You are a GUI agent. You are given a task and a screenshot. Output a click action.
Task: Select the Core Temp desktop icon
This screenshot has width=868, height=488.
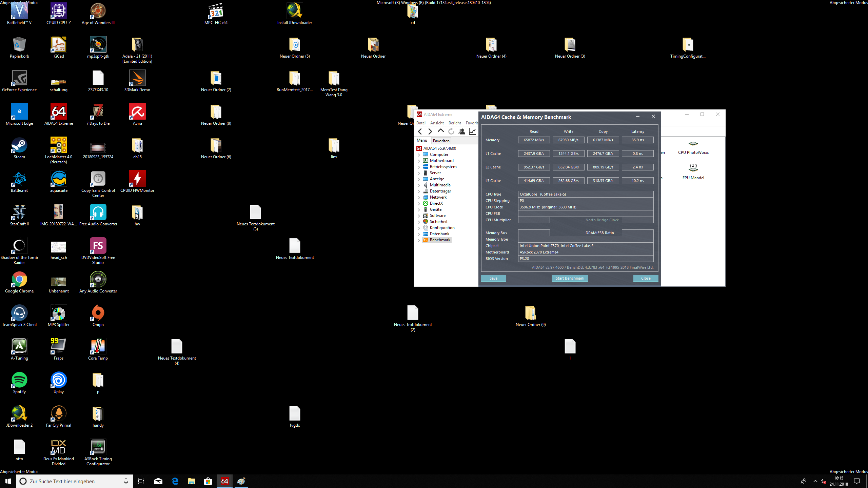(x=98, y=349)
